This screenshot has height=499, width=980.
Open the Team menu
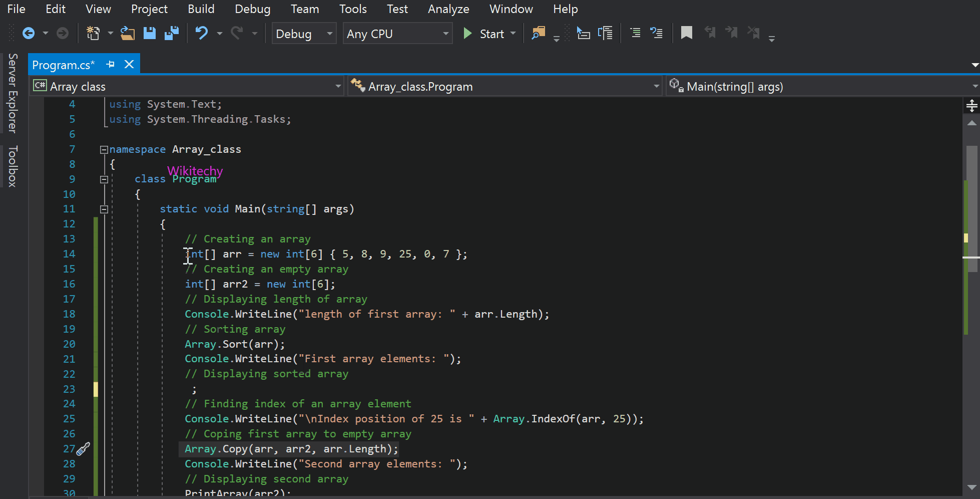tap(305, 9)
